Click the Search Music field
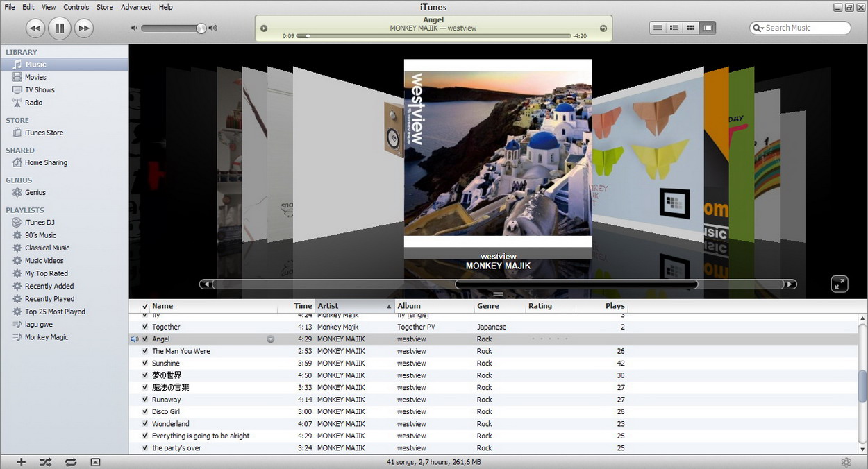868x469 pixels. point(800,28)
